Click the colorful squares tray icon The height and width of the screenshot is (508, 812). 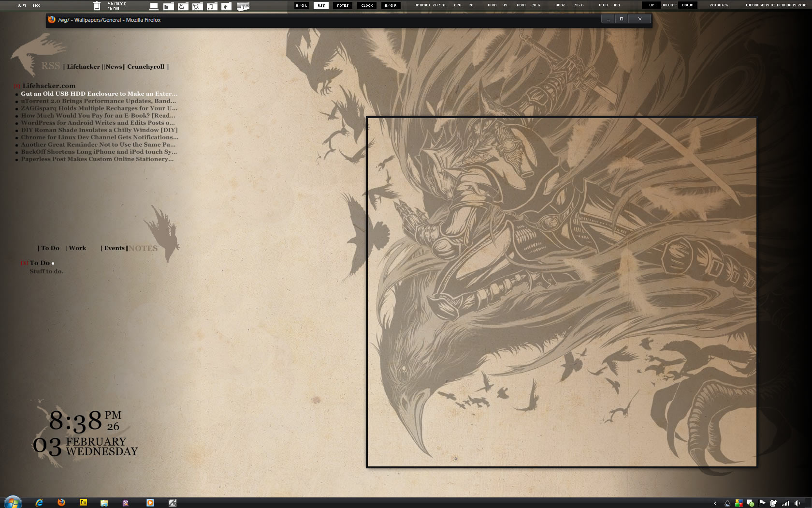(x=739, y=503)
